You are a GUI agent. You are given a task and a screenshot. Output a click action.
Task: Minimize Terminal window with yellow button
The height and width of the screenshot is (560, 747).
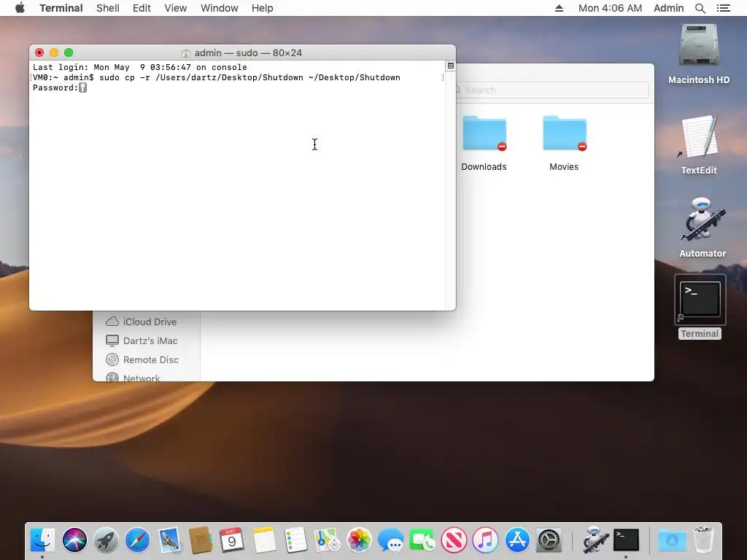54,52
